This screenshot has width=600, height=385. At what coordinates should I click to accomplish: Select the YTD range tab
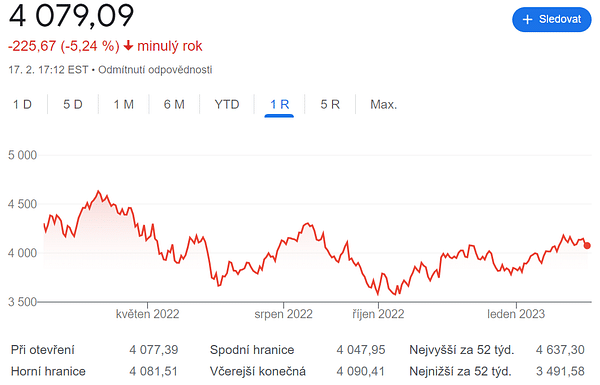(x=227, y=104)
